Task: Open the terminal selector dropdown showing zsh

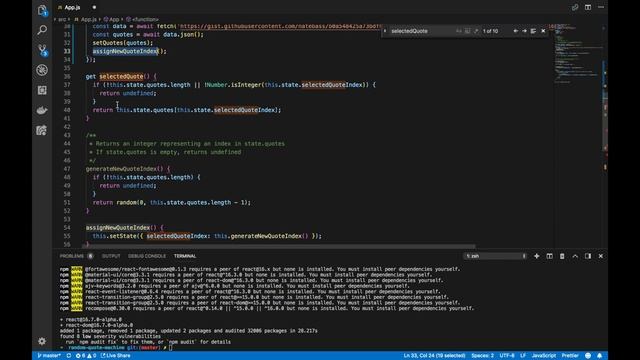Action: (496, 256)
